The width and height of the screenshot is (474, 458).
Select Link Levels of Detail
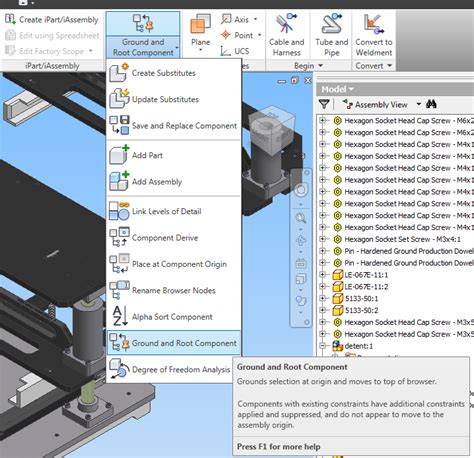pyautogui.click(x=173, y=211)
